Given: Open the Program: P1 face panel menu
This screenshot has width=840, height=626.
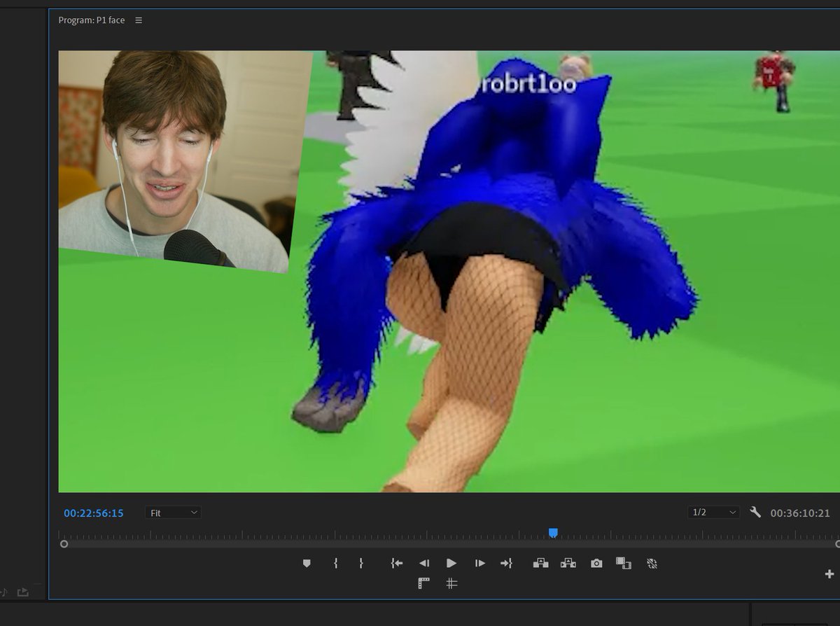Looking at the screenshot, I should click(139, 20).
